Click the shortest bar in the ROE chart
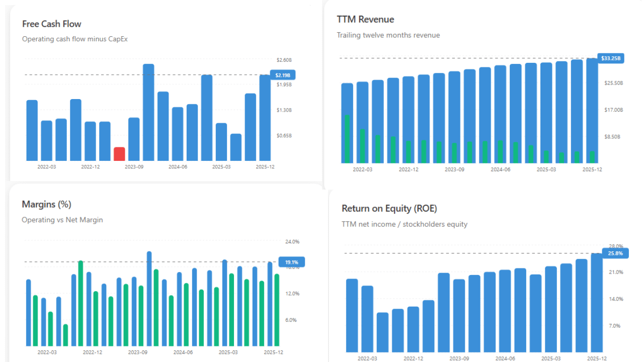 [382, 332]
